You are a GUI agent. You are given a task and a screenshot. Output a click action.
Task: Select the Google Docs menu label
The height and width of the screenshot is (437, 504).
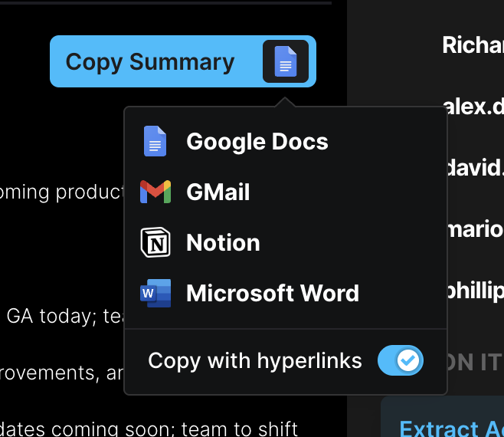(257, 141)
